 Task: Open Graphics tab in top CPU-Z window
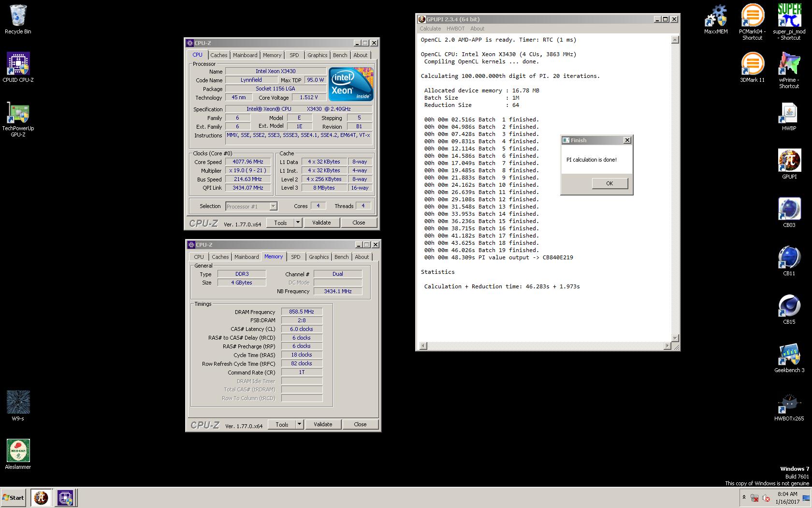coord(318,55)
